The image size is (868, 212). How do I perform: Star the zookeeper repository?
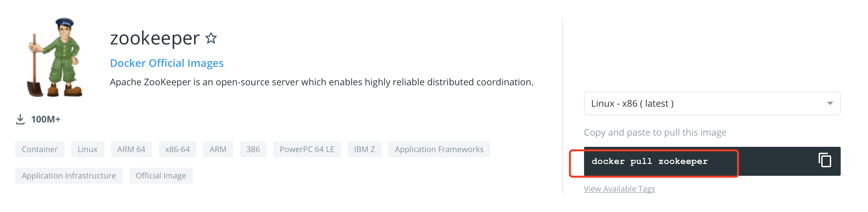(211, 38)
